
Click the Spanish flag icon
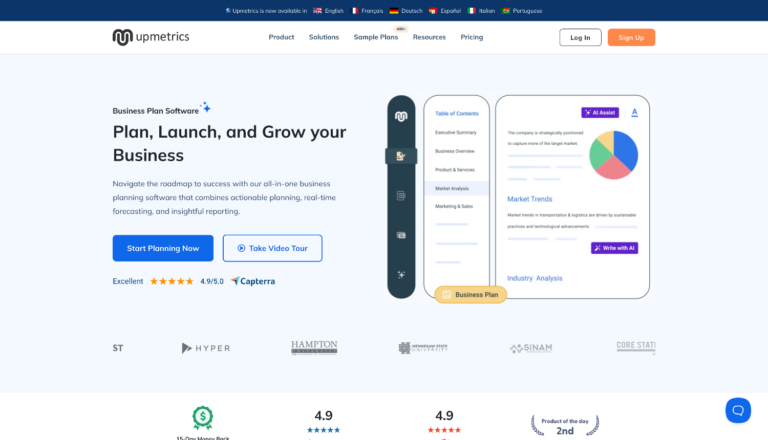tap(432, 11)
